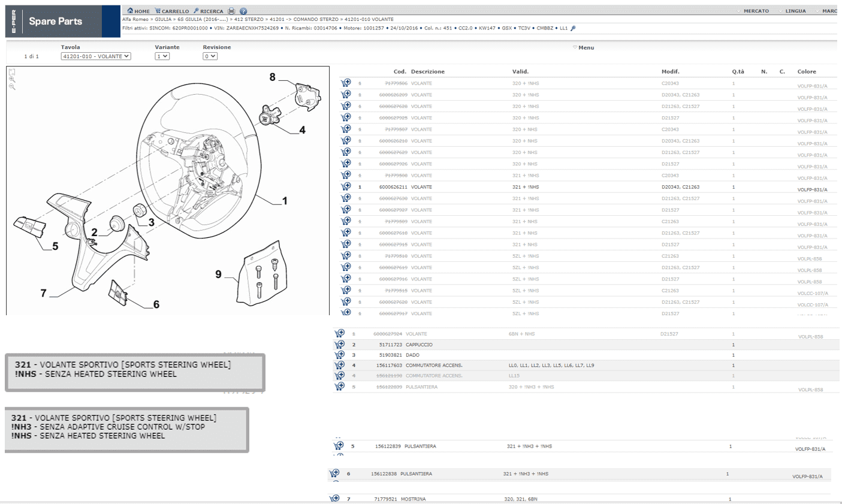Expand the Menu dropdown above the parts table
Image resolution: width=842 pixels, height=504 pixels.
(584, 47)
